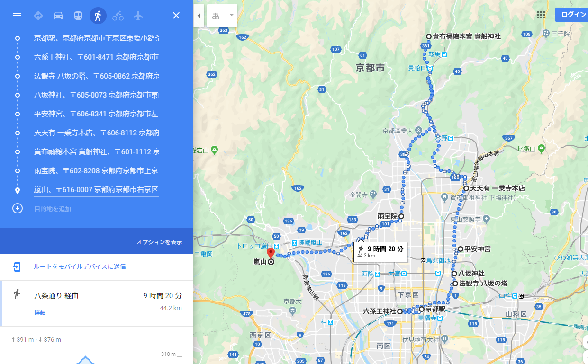Click the ログイン button

[x=571, y=14]
